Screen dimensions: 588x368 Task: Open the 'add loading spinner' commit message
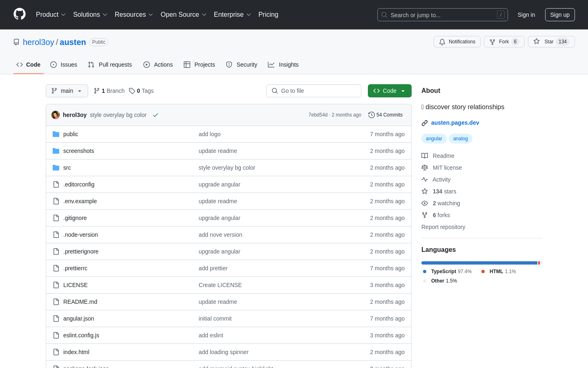[223, 352]
